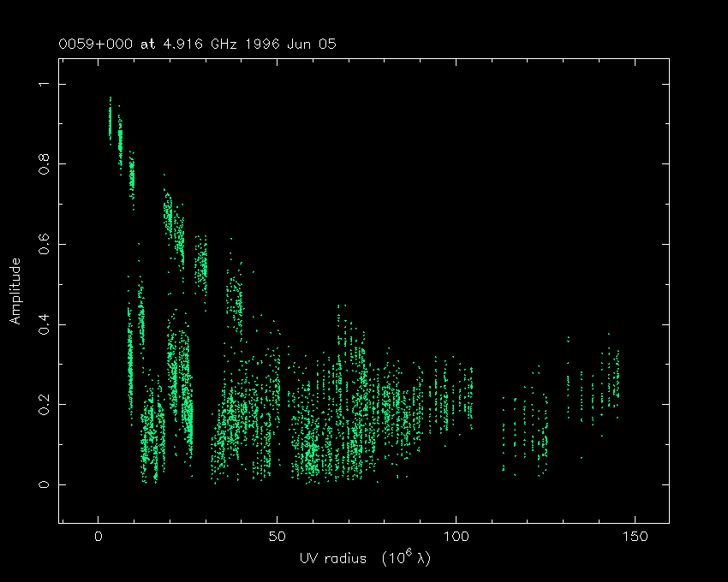This screenshot has height=582, width=728.
Task: Click the y-axis tick label "0.4"
Action: (44, 324)
